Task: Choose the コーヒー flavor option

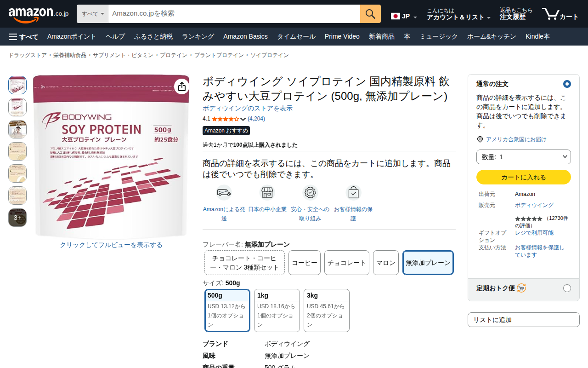Action: tap(305, 263)
